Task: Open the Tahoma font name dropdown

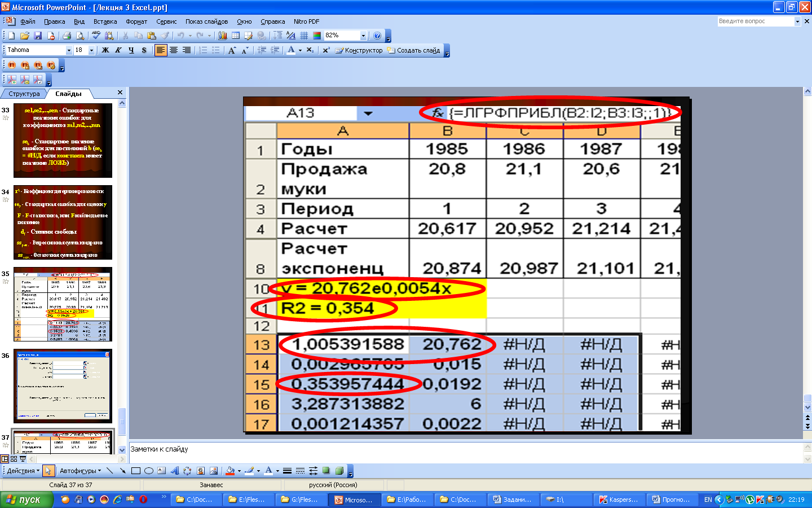Action: click(69, 50)
